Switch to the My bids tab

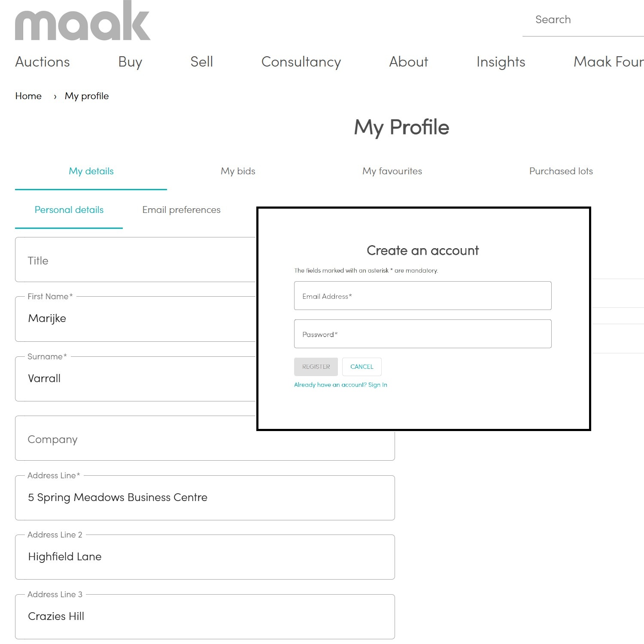(237, 171)
